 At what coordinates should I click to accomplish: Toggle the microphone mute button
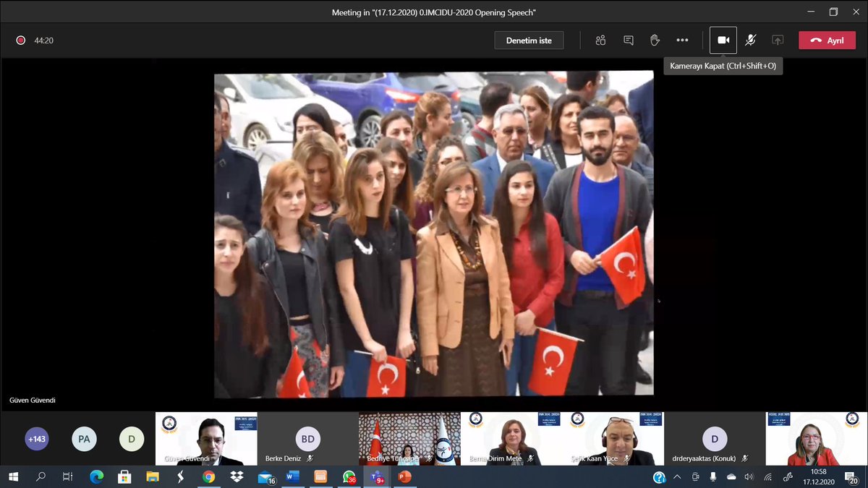[x=751, y=40]
